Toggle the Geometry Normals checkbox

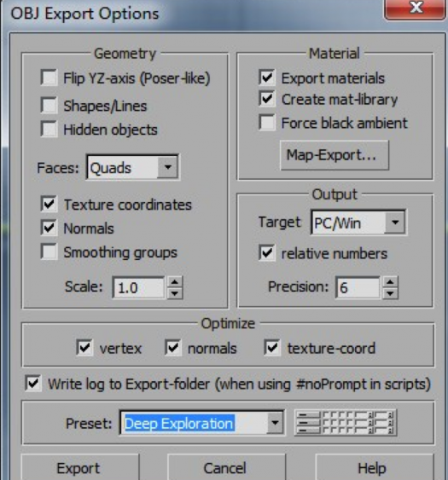pos(49,228)
